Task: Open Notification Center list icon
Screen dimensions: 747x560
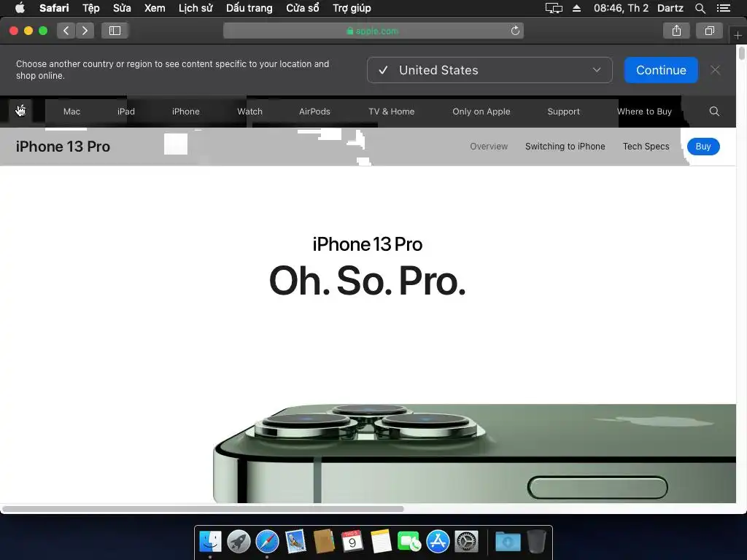Action: [724, 8]
